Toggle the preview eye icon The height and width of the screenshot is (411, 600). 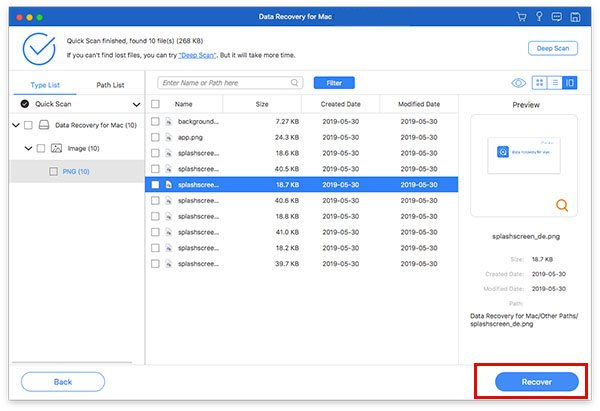(518, 83)
